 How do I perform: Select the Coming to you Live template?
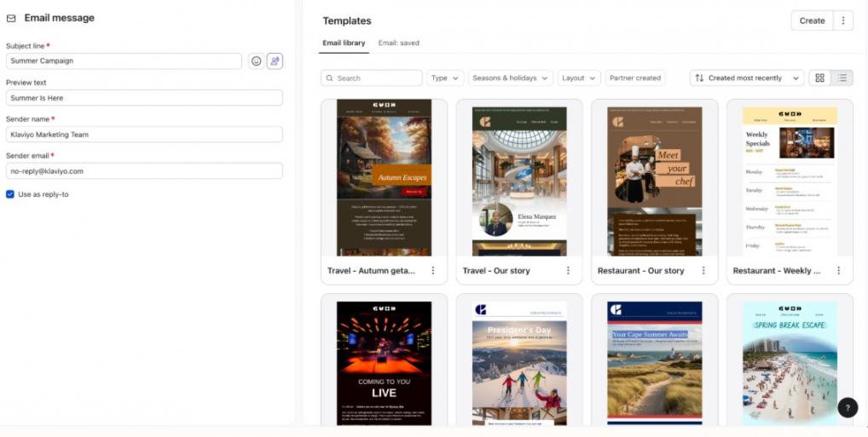385,364
